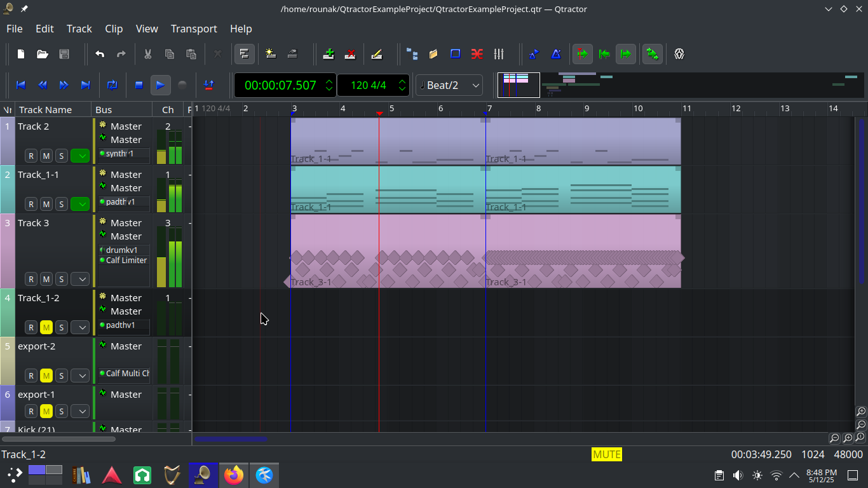Click the Rewind transport icon
This screenshot has width=868, height=488.
coord(43,85)
